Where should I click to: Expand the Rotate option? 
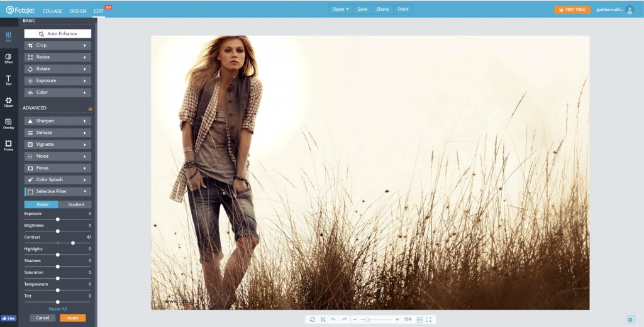57,69
